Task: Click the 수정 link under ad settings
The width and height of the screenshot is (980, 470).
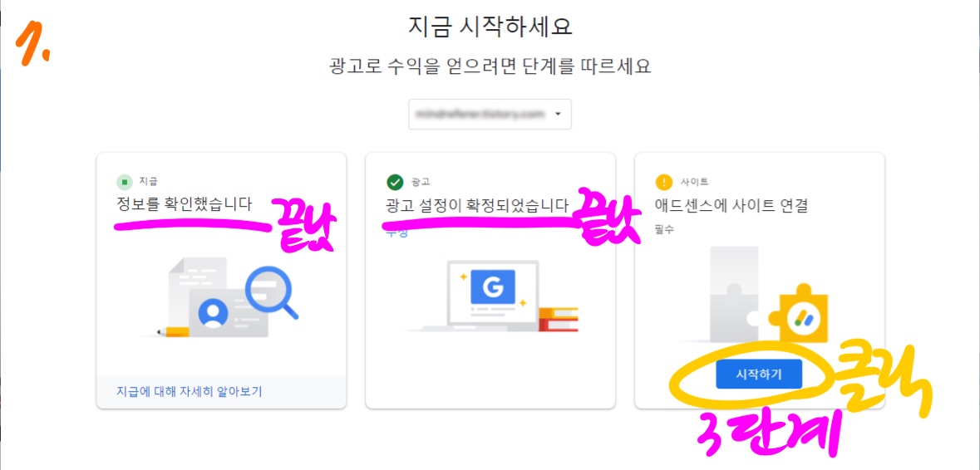Action: [x=396, y=233]
